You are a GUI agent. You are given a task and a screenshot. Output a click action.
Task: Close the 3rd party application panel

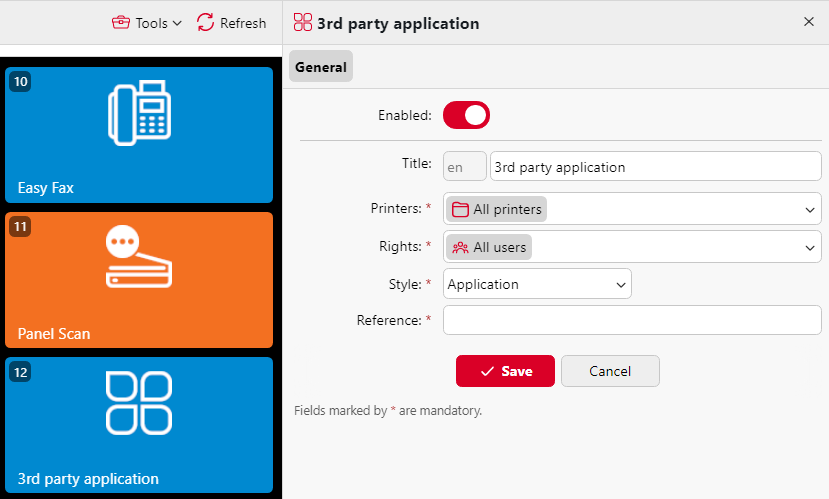809,22
